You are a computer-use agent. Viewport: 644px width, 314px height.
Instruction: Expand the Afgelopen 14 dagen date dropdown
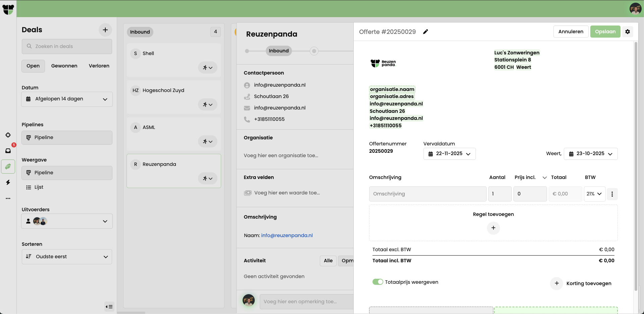point(67,99)
